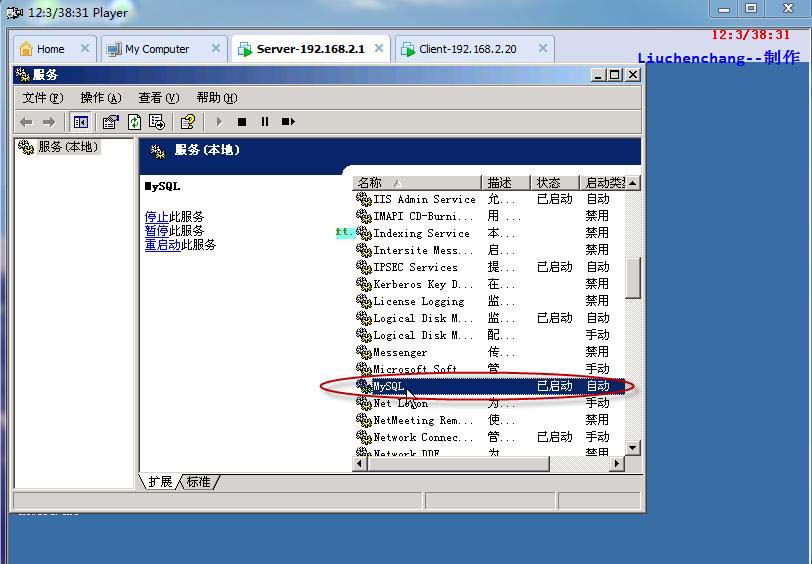The width and height of the screenshot is (812, 564).
Task: Click the License Logging gear icon
Action: [364, 301]
